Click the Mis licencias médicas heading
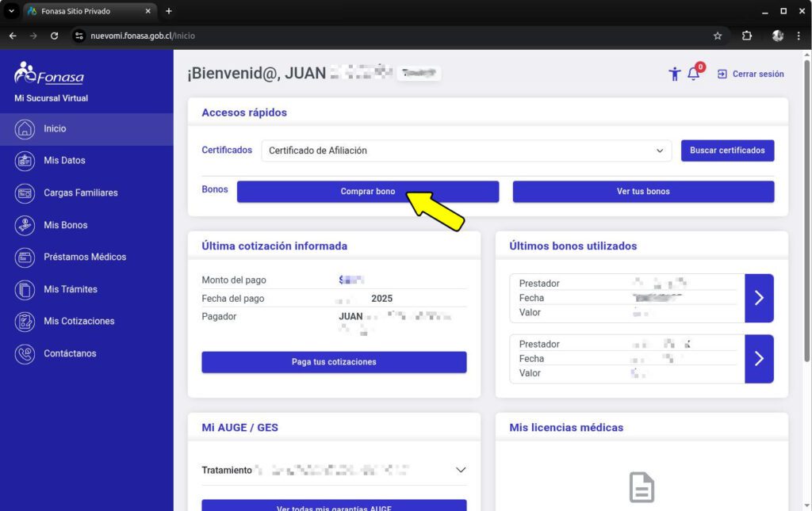Screen dimensions: 812x511 566,428
